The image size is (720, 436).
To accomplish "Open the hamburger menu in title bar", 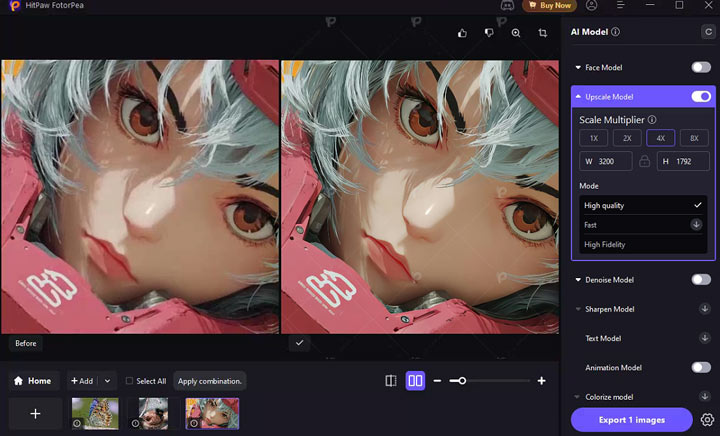I will tap(620, 5).
